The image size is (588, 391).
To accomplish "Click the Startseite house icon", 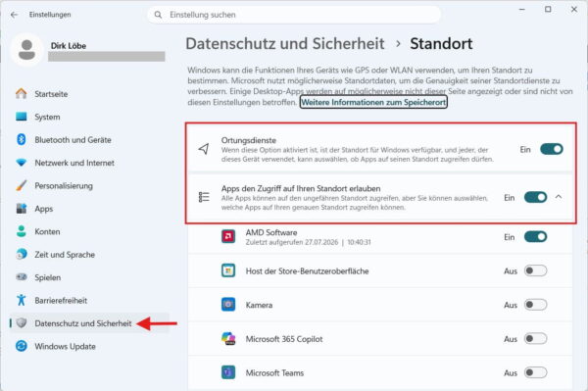I will tap(22, 94).
